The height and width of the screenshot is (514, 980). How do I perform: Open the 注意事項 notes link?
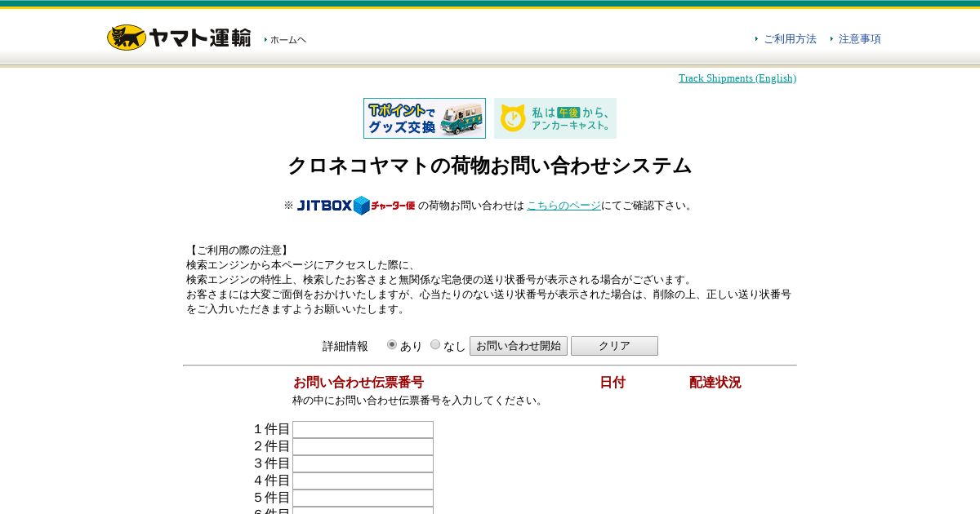coord(860,39)
